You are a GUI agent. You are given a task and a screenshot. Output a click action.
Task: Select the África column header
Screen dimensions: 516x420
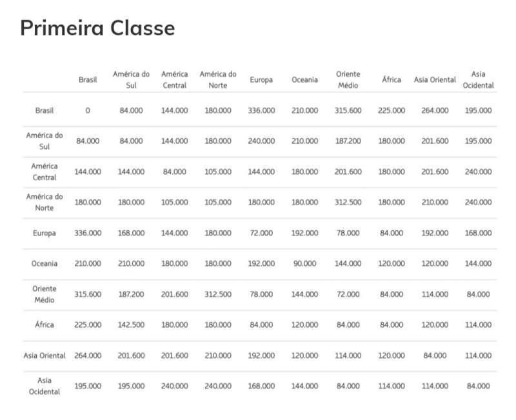click(392, 80)
